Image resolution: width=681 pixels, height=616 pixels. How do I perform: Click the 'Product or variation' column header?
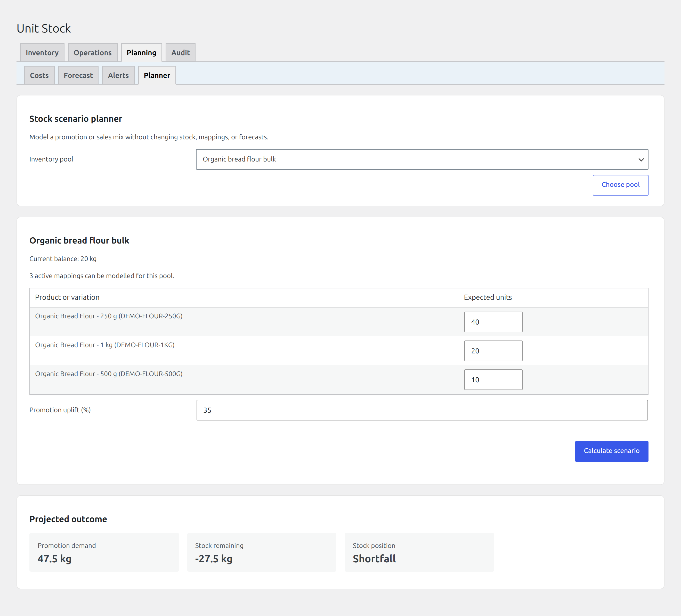(x=67, y=297)
